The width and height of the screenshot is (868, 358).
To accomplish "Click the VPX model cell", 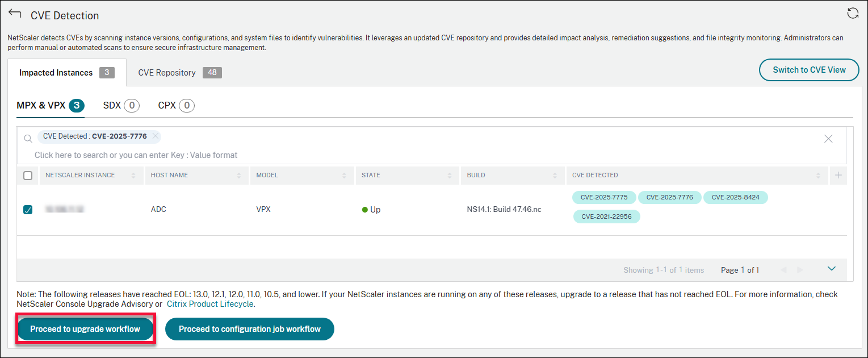I will (263, 210).
